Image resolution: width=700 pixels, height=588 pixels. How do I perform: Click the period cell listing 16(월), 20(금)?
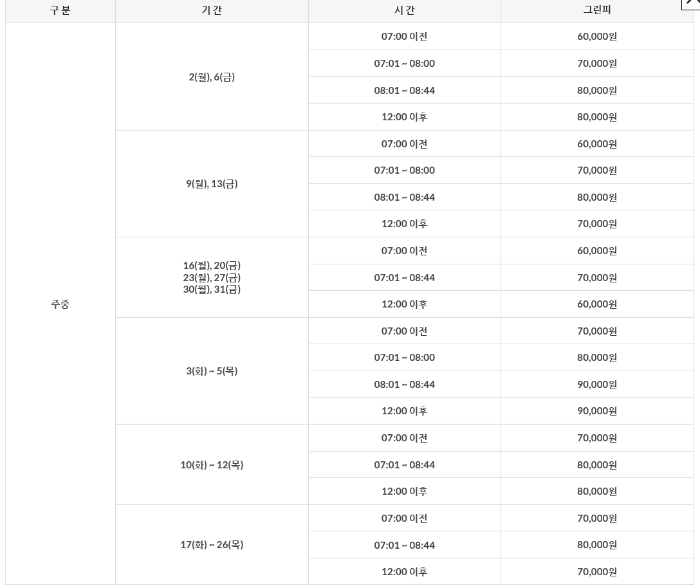click(212, 277)
